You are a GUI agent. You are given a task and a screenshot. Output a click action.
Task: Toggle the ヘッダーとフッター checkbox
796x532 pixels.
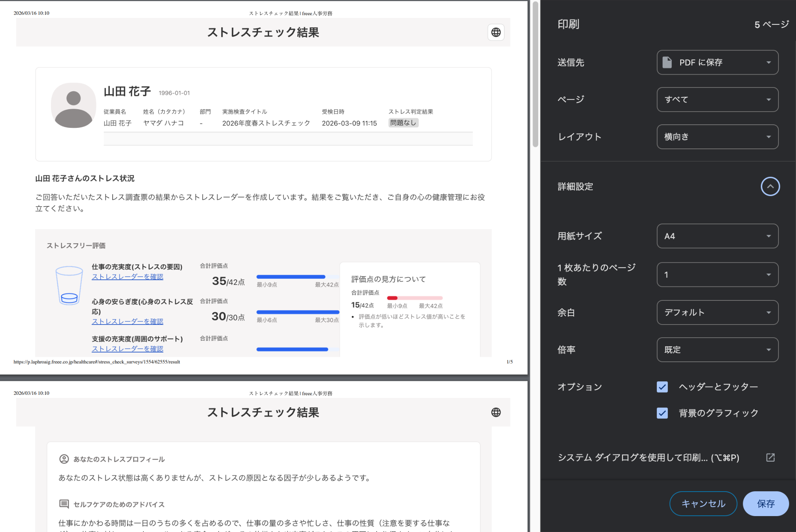click(x=662, y=387)
